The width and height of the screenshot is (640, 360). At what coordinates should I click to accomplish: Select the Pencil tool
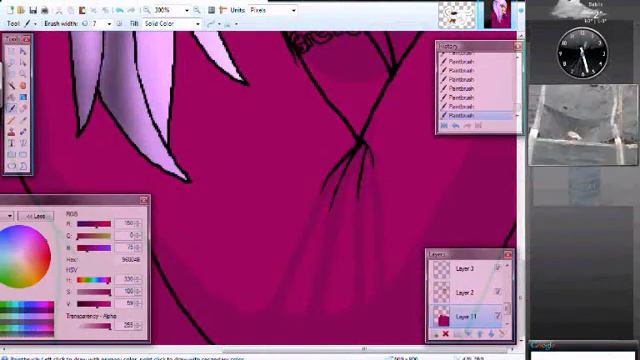coord(12,120)
